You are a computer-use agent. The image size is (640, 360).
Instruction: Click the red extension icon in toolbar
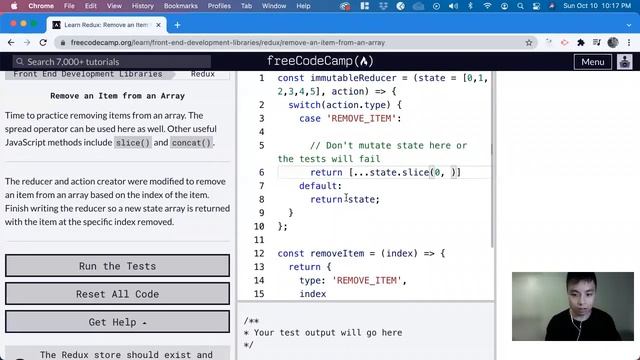[x=564, y=42]
